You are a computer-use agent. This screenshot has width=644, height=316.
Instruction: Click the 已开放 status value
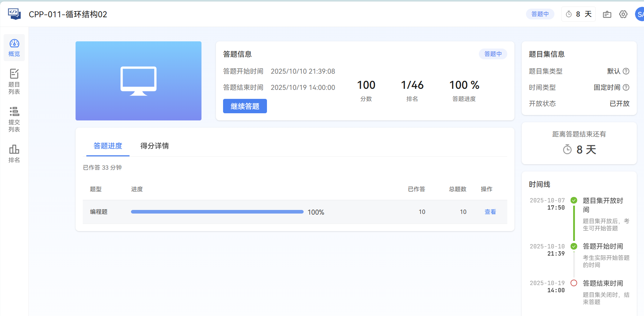point(620,104)
